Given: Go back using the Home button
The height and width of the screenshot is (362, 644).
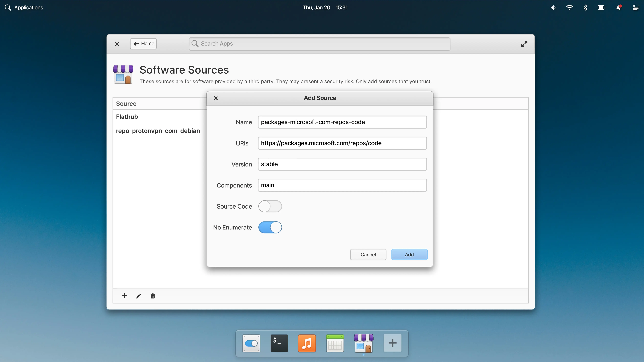Looking at the screenshot, I should point(144,44).
